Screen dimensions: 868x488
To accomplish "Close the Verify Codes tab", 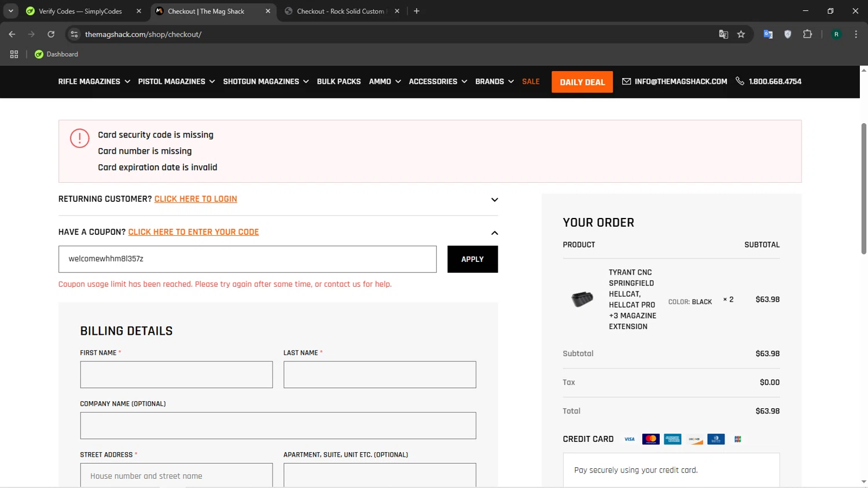I will pyautogui.click(x=139, y=11).
